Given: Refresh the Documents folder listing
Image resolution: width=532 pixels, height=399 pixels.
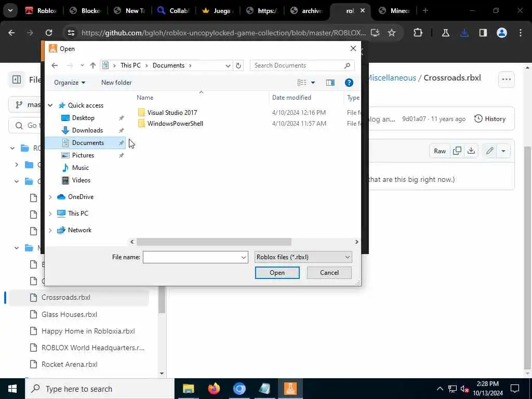Looking at the screenshot, I should tap(238, 65).
